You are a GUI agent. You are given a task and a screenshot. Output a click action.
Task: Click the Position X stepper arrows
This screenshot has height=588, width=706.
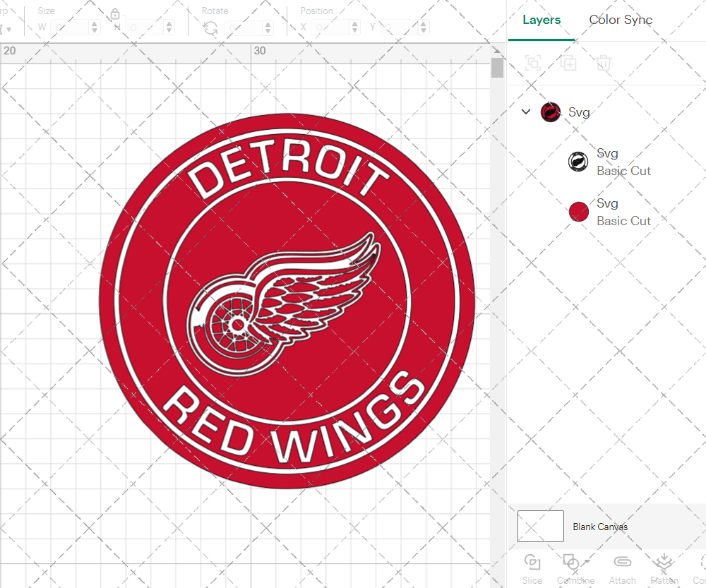click(x=355, y=28)
